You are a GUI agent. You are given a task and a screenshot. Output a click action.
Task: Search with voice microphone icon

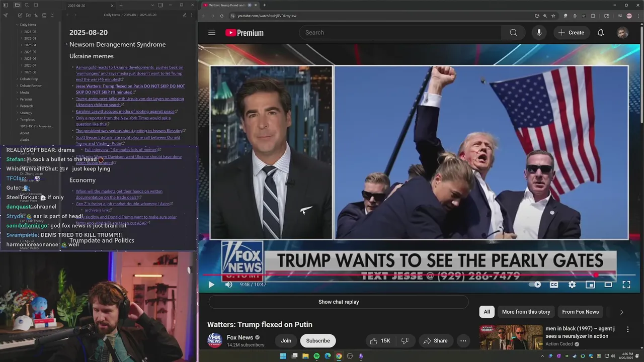coord(539,33)
